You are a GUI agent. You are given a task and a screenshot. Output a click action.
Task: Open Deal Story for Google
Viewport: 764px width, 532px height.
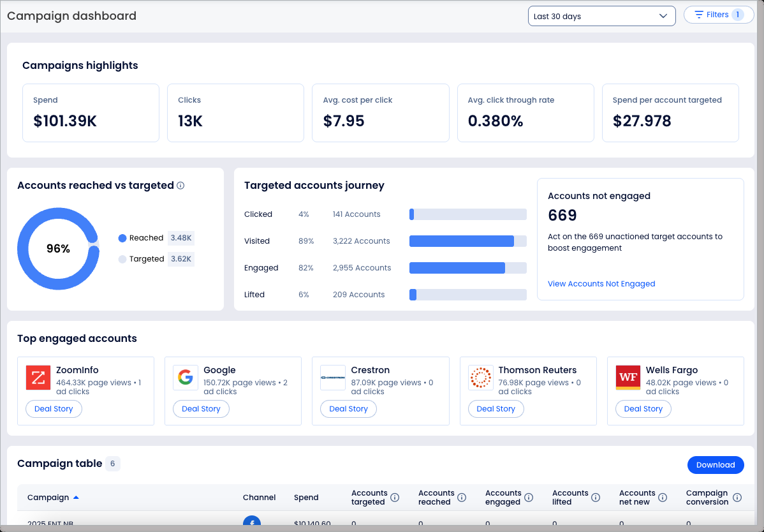pyautogui.click(x=202, y=409)
